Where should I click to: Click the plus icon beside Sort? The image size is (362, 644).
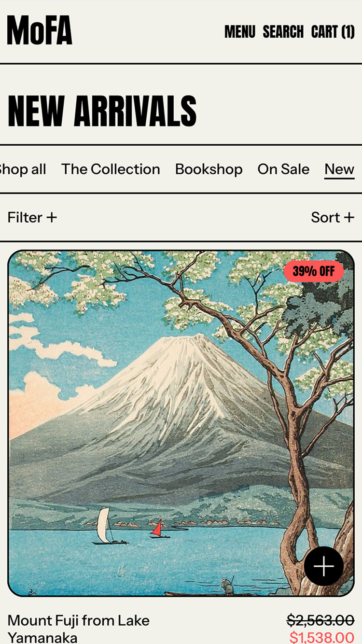pos(349,218)
